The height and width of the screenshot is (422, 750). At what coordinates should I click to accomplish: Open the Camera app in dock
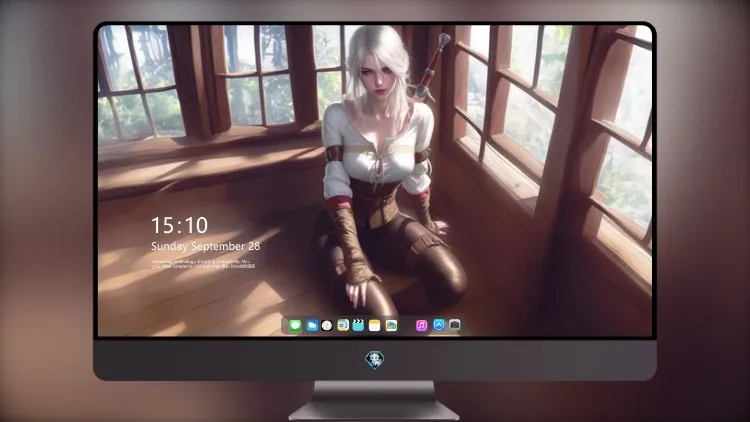[x=455, y=325]
